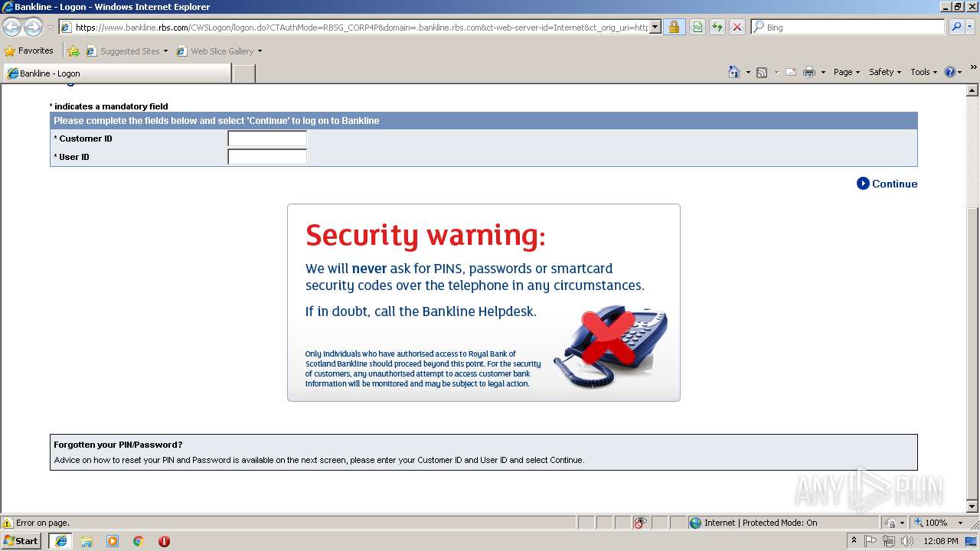Screen dimensions: 980x551
Task: Click the network tray icon
Action: (x=889, y=541)
